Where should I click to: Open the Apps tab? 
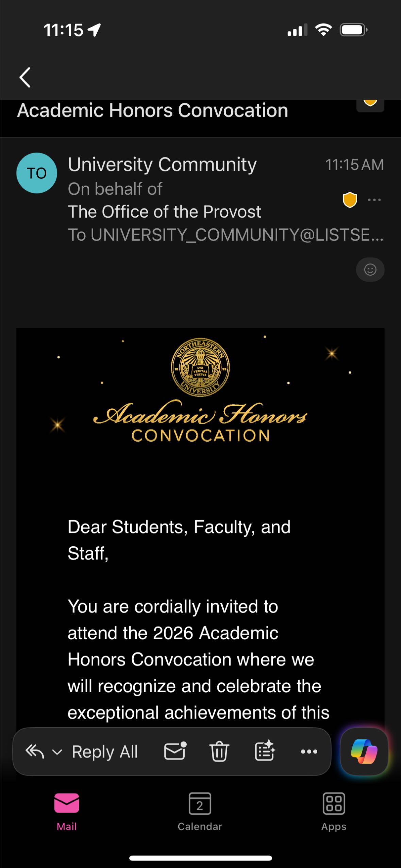334,811
